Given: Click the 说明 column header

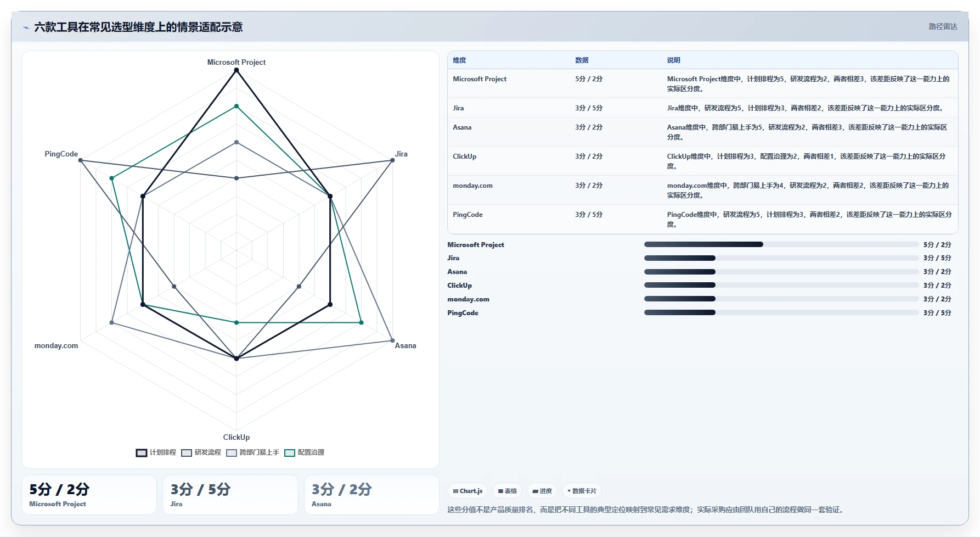Looking at the screenshot, I should pos(673,60).
